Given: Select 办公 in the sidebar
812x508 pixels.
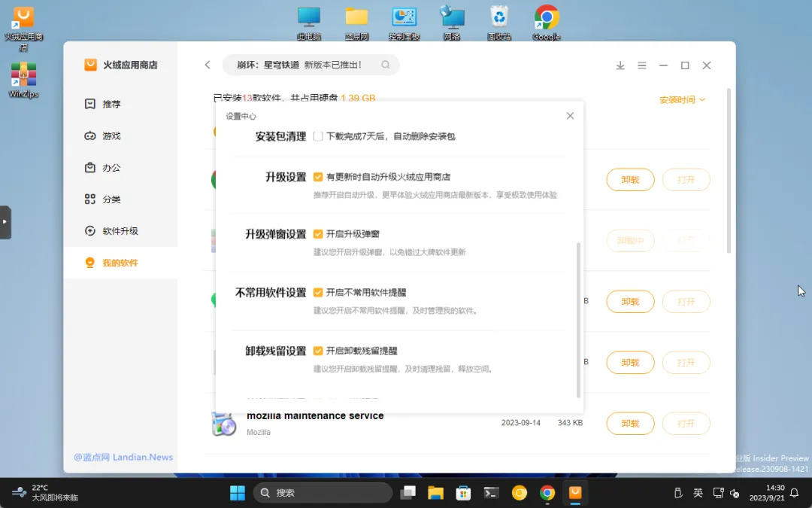Looking at the screenshot, I should [120, 167].
